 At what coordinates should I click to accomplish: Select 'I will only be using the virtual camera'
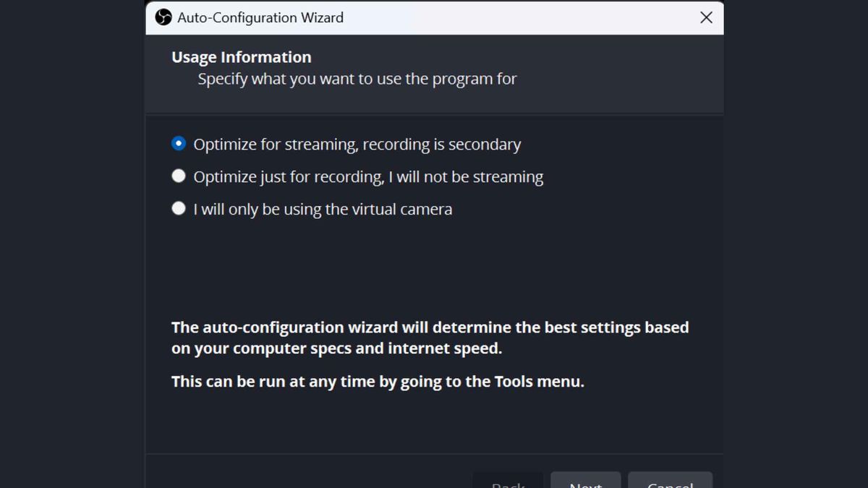(178, 208)
